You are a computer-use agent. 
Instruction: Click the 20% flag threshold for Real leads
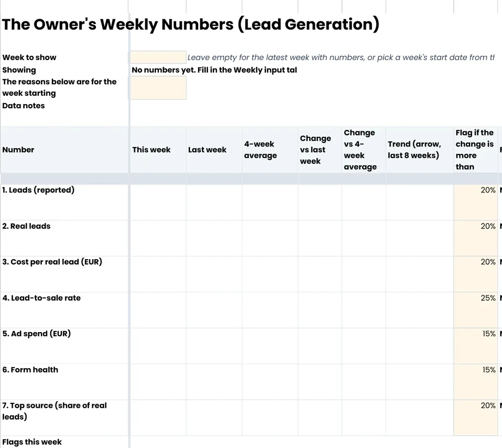pos(476,238)
